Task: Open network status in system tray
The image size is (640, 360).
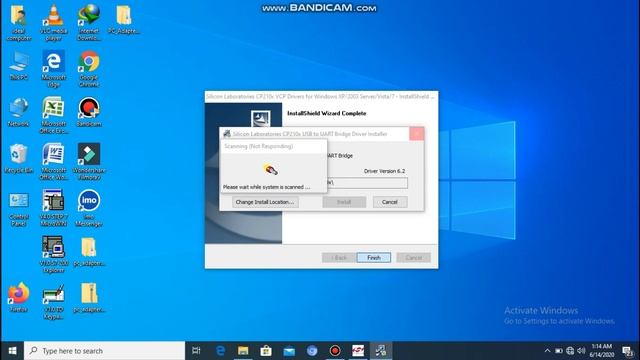Action: (570, 351)
